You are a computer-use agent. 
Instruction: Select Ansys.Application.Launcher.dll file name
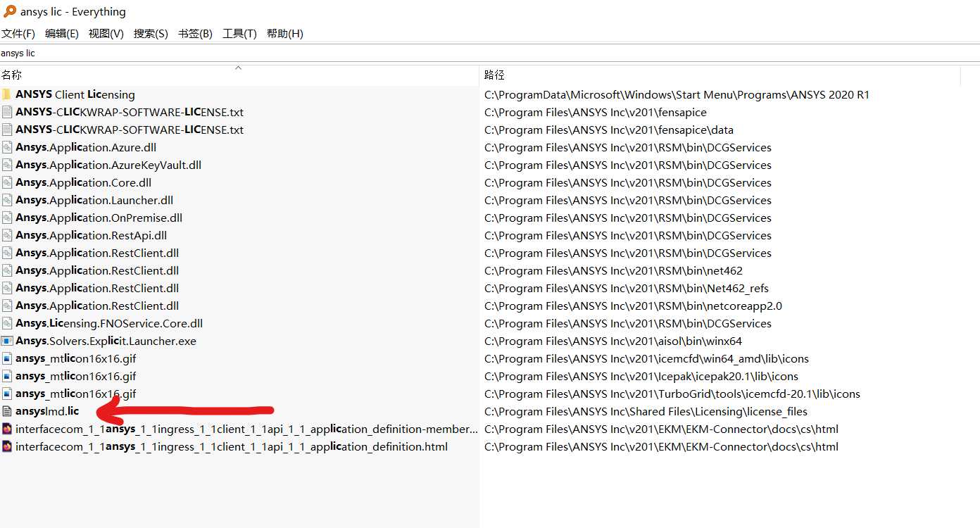(x=94, y=200)
